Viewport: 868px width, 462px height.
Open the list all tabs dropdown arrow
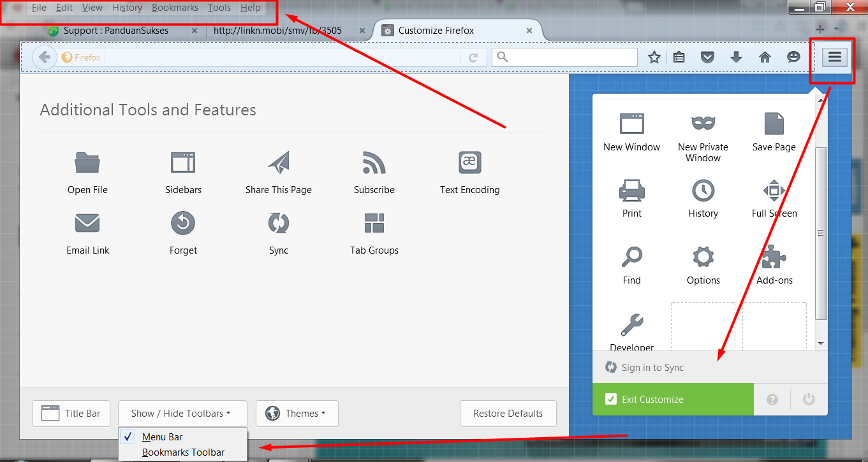837,29
